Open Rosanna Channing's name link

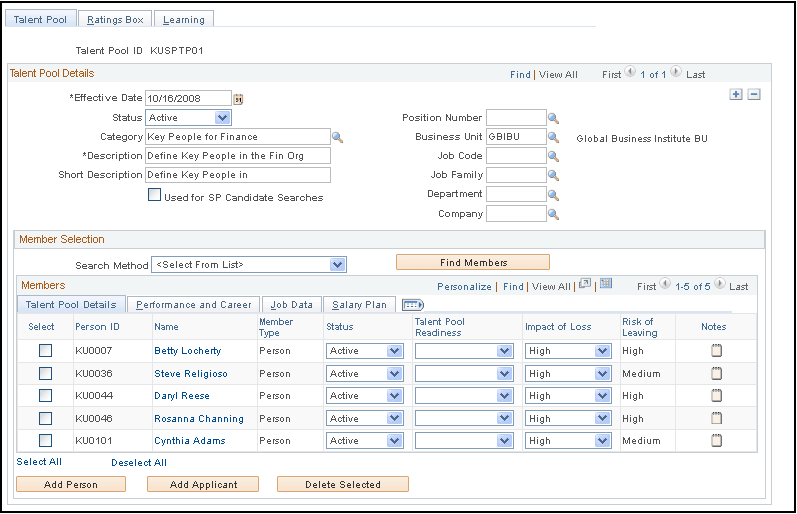tap(199, 419)
